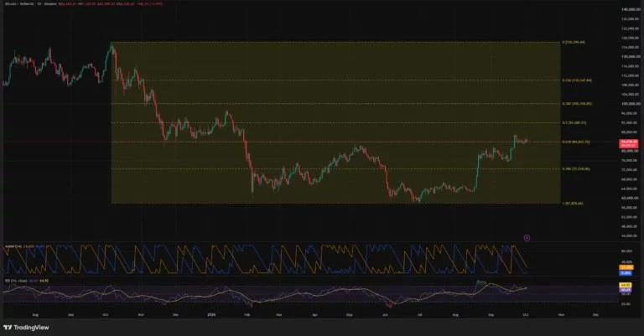Click the 2026 label on time axis

211,315
